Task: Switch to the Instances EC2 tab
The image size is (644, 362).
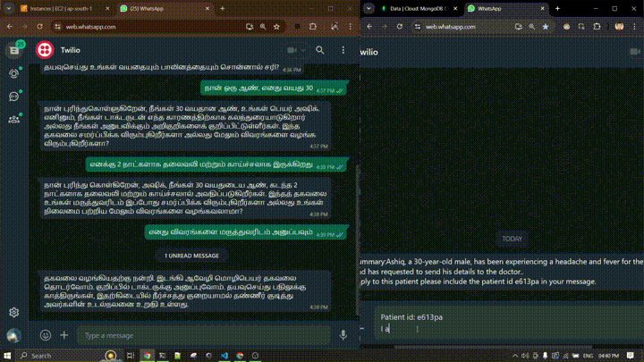Action: [x=61, y=8]
